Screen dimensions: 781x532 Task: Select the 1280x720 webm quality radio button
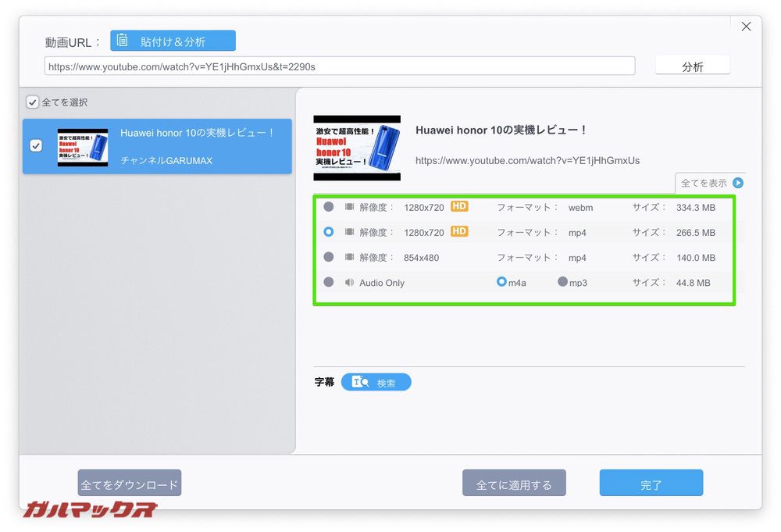pos(329,207)
